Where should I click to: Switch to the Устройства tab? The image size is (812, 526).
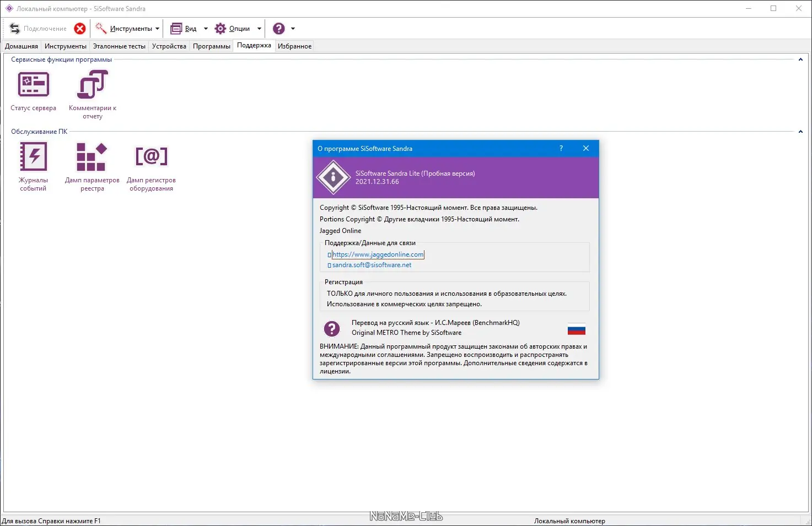pyautogui.click(x=169, y=46)
